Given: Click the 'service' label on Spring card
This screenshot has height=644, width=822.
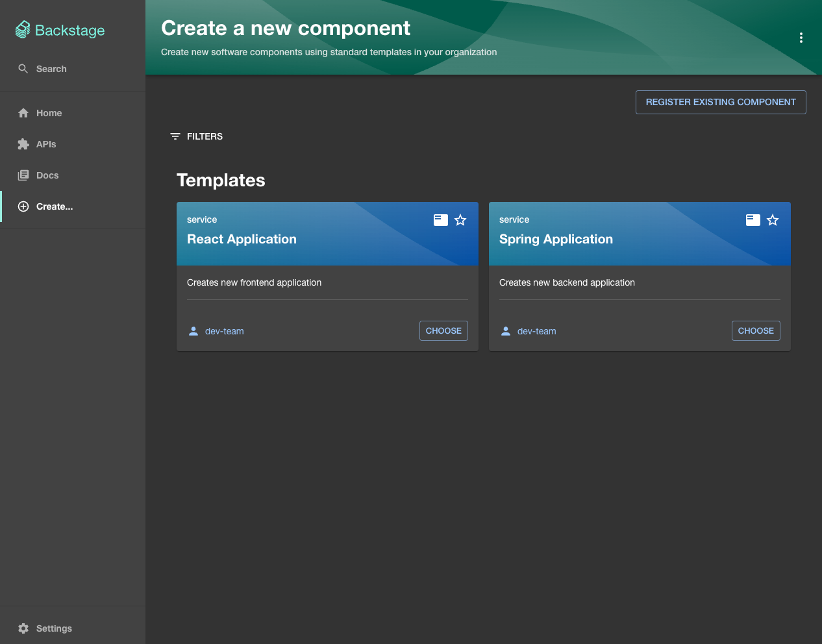Looking at the screenshot, I should pos(514,219).
